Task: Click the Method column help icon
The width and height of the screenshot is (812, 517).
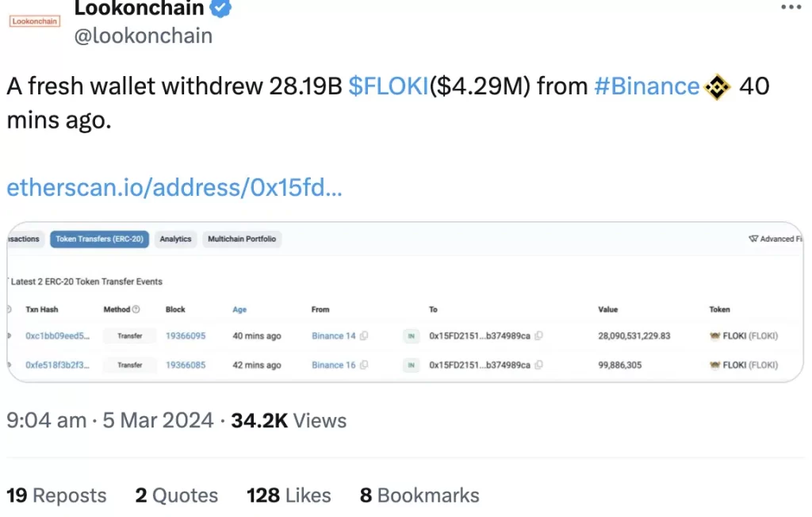Action: click(136, 309)
